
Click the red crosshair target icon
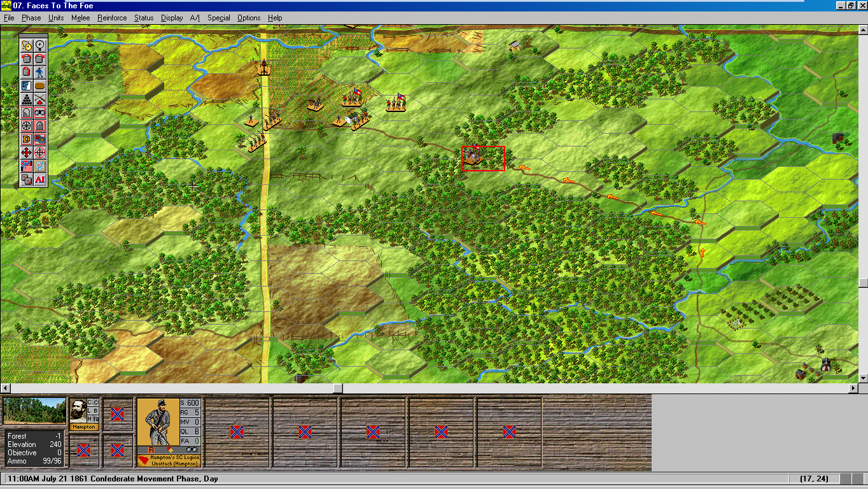coord(39,152)
